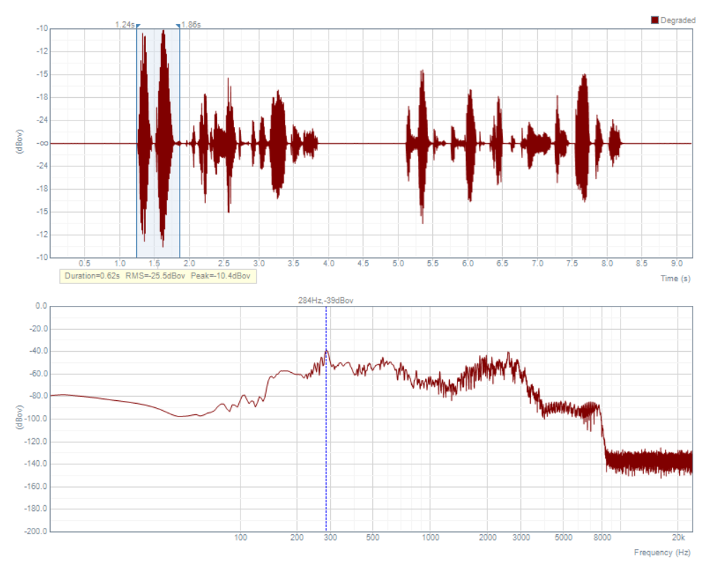Click the Time (s) axis label
The image size is (720, 568).
674,278
